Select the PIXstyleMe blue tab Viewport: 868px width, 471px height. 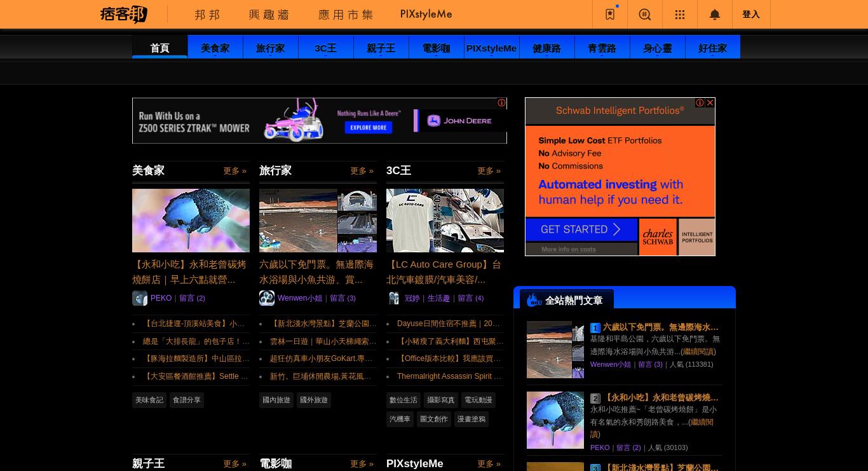click(x=492, y=48)
